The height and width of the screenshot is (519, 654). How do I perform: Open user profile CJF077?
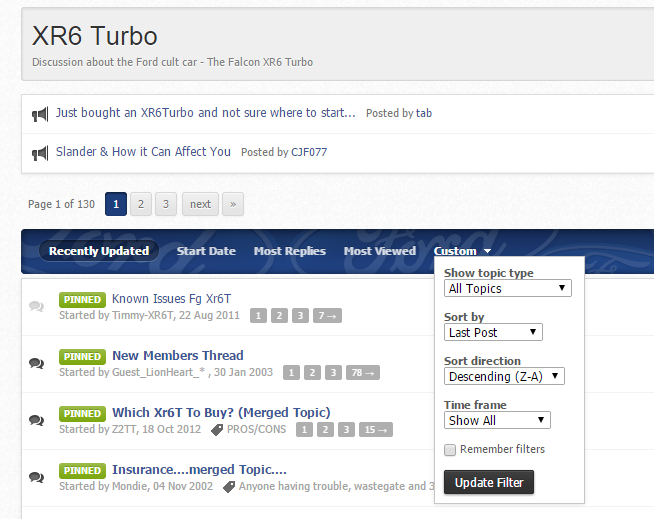(309, 152)
